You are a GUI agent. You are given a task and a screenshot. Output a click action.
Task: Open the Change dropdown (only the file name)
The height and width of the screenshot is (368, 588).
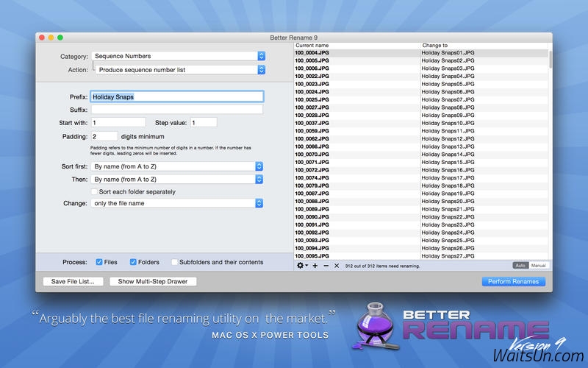tap(177, 203)
